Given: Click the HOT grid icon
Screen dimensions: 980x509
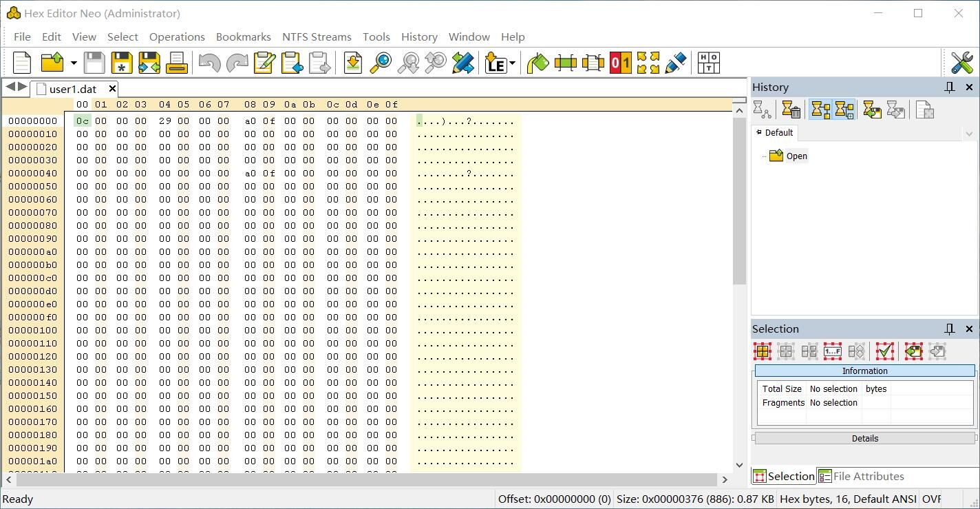Looking at the screenshot, I should [708, 63].
